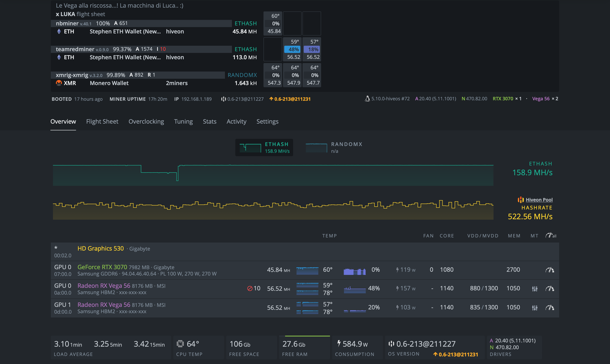The image size is (610, 364).
Task: Click the 48% fan tile in miner grid
Action: (292, 49)
